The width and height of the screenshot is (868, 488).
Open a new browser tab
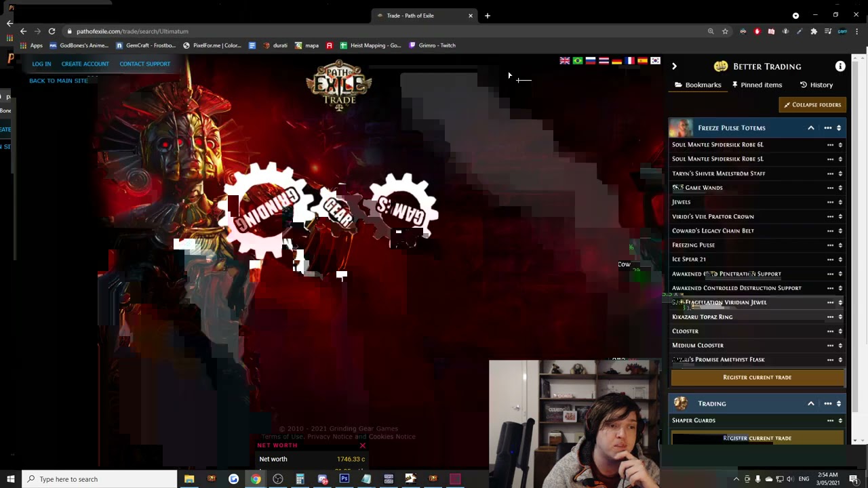click(487, 16)
